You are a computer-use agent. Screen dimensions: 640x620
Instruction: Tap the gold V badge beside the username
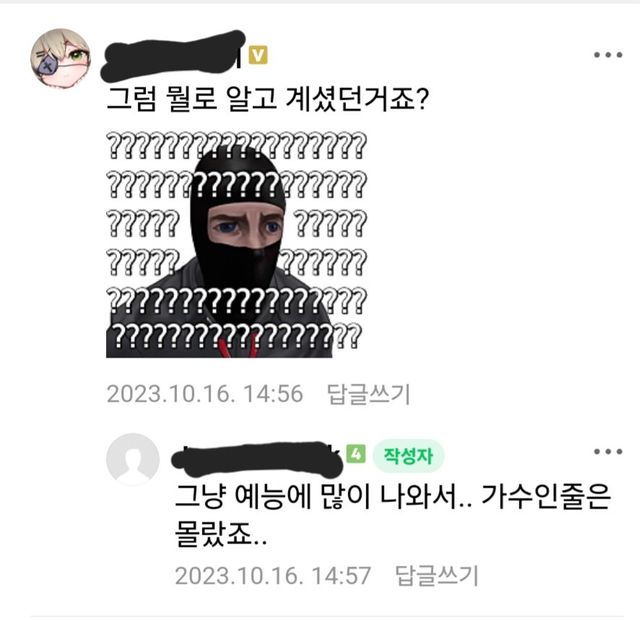258,55
